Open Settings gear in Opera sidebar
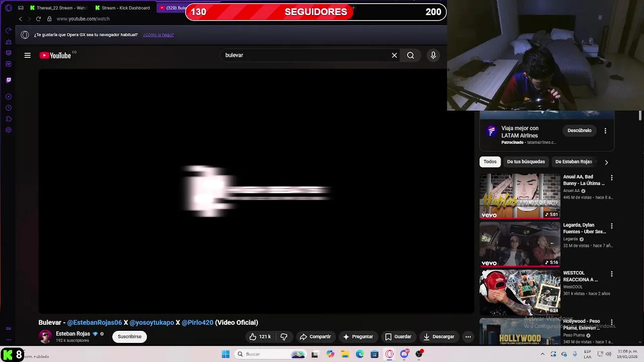 coord(9,130)
